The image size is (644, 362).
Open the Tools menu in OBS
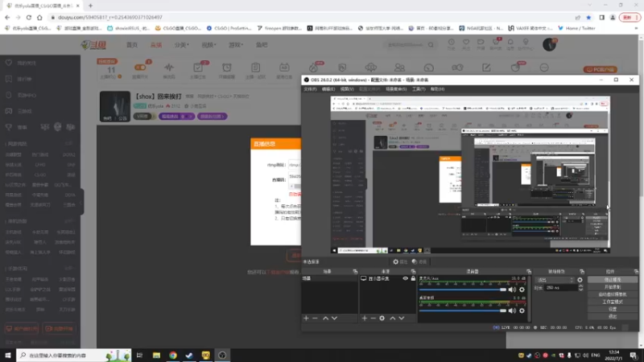coord(419,89)
